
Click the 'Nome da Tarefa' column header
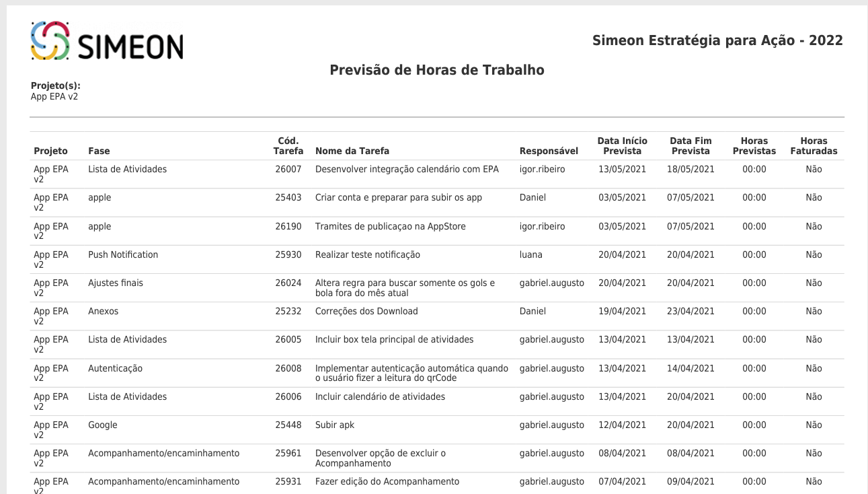[352, 151]
